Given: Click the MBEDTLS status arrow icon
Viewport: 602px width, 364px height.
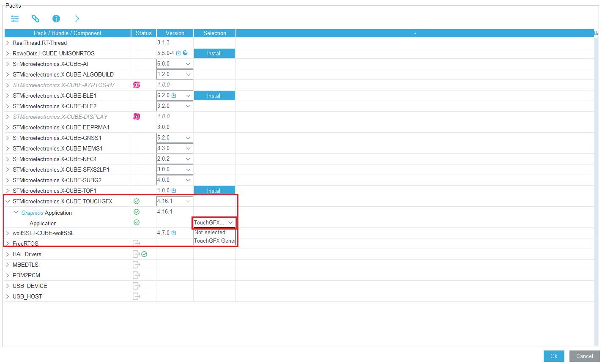Looking at the screenshot, I should [x=137, y=265].
